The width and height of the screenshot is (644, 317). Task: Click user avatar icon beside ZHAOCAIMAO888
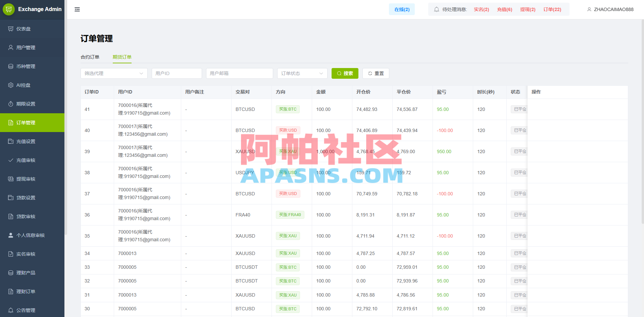(x=589, y=9)
